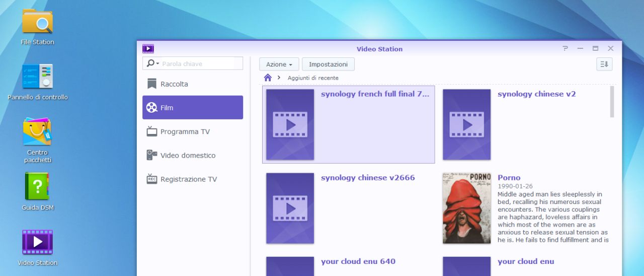Click the Middle aged man description text

click(x=553, y=217)
